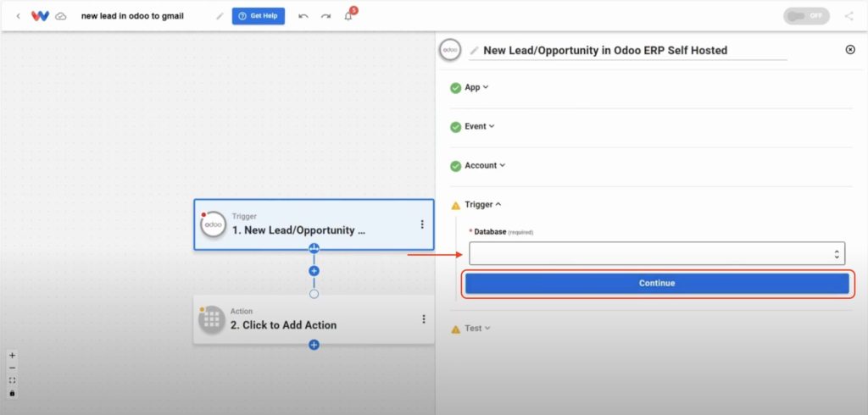Open trigger node three-dot menu
868x415 pixels.
coord(422,224)
